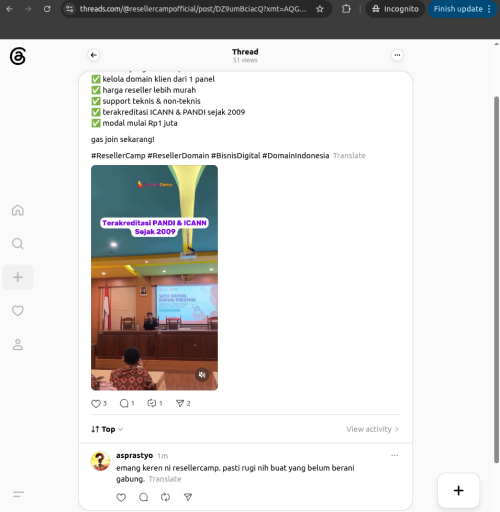Open site information icon in address bar

point(70,9)
